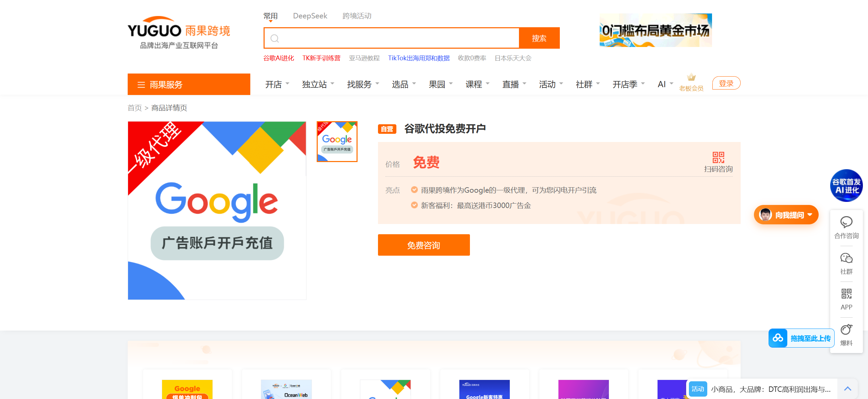Open the AI nav menu
The height and width of the screenshot is (399, 868).
coord(666,84)
